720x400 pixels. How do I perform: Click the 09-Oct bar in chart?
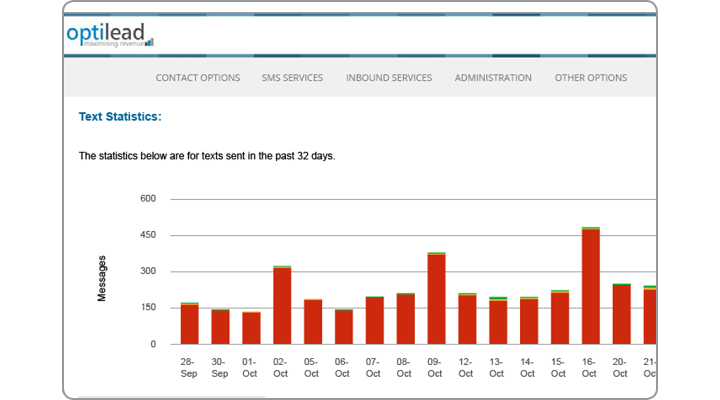point(436,298)
